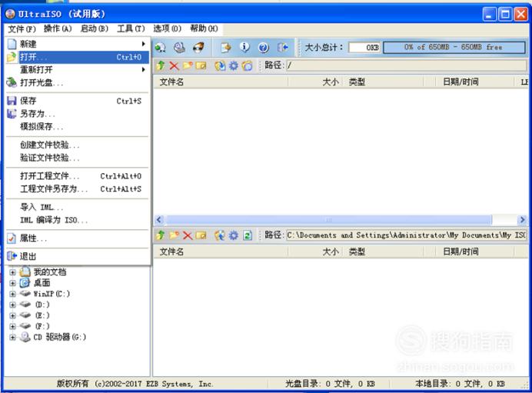Screen dimensions: 532x393
Task: Sort ISO pane by 文件名 column
Action: click(221, 82)
